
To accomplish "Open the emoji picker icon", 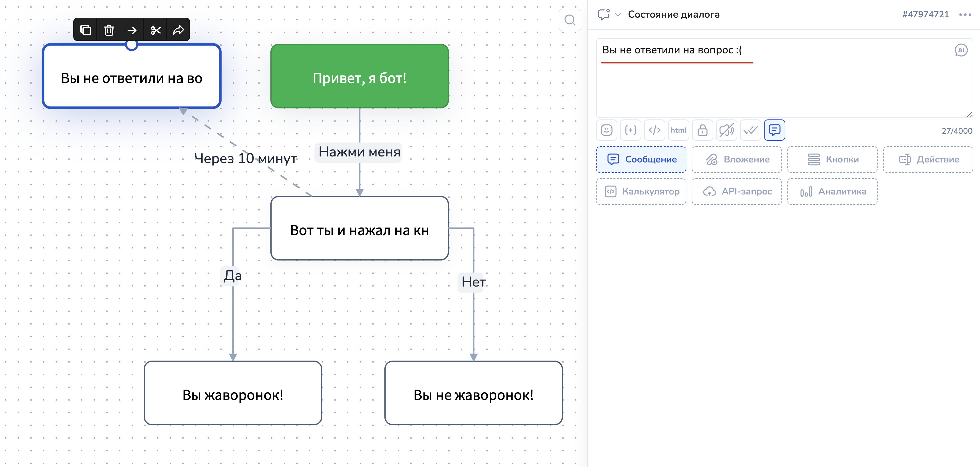I will tap(606, 130).
